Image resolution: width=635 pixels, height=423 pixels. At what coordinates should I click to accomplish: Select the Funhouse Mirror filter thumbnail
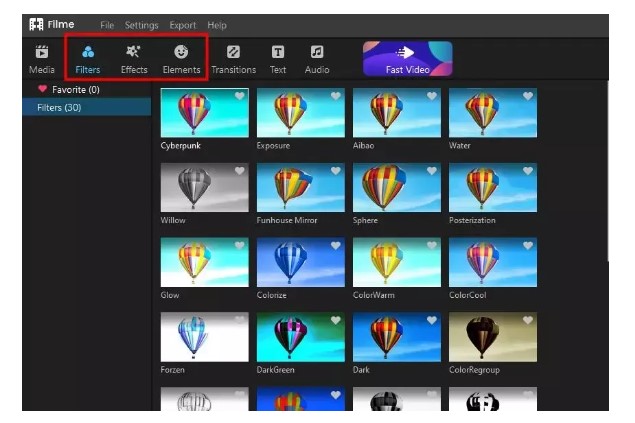click(x=300, y=187)
